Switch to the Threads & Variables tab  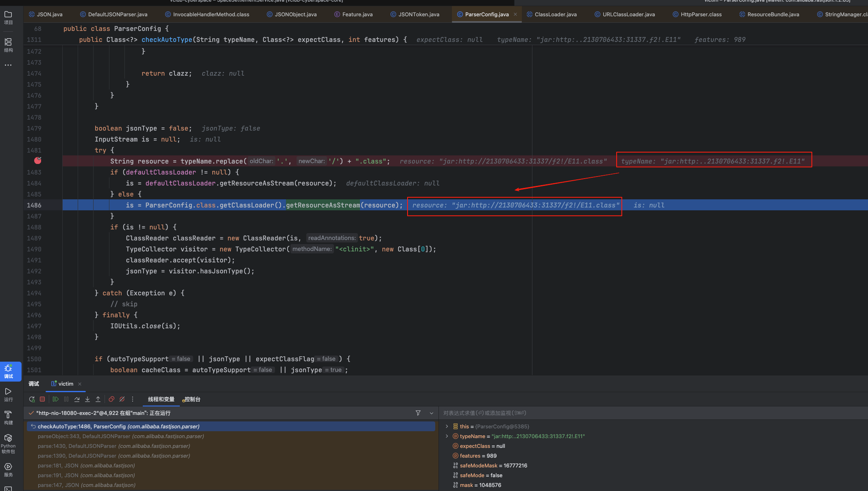coord(161,399)
